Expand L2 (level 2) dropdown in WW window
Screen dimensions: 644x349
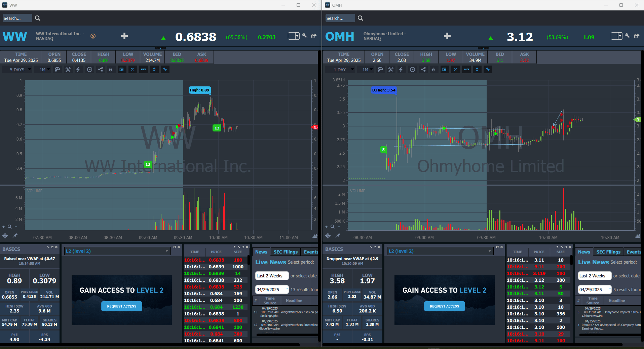[117, 251]
